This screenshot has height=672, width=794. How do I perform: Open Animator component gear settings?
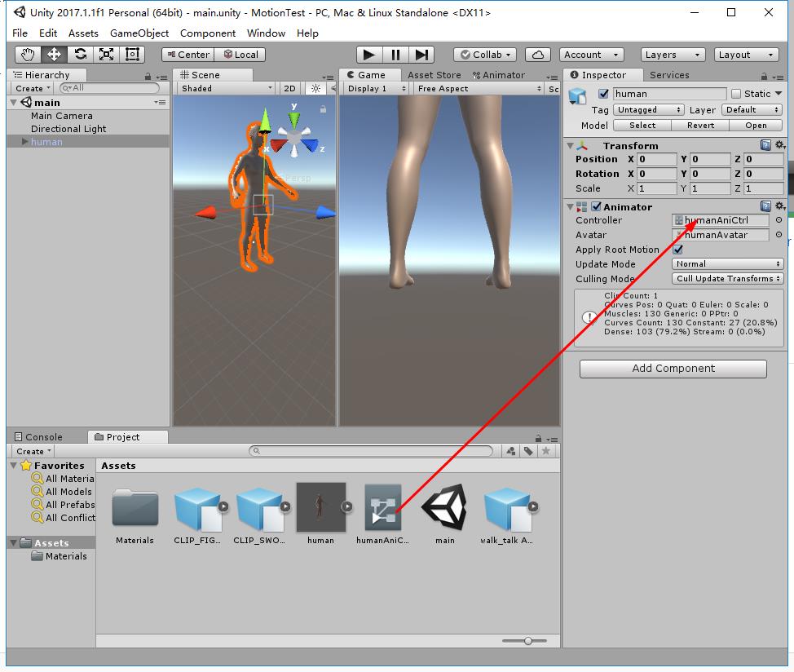780,206
